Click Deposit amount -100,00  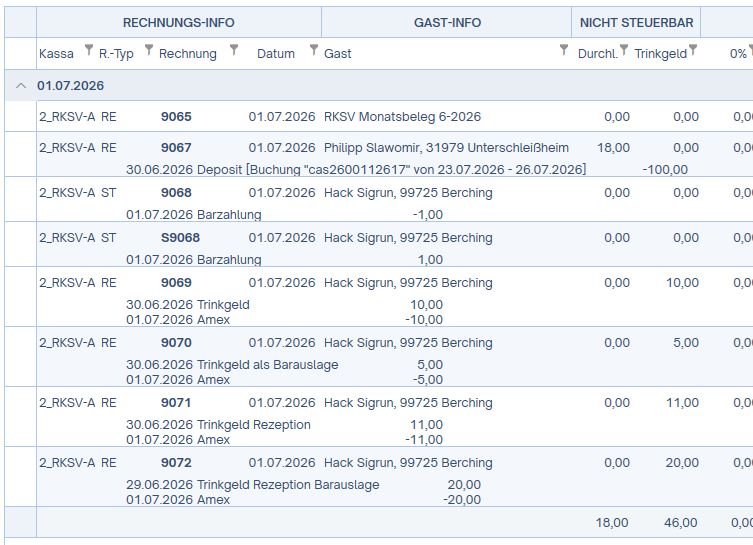coord(665,170)
